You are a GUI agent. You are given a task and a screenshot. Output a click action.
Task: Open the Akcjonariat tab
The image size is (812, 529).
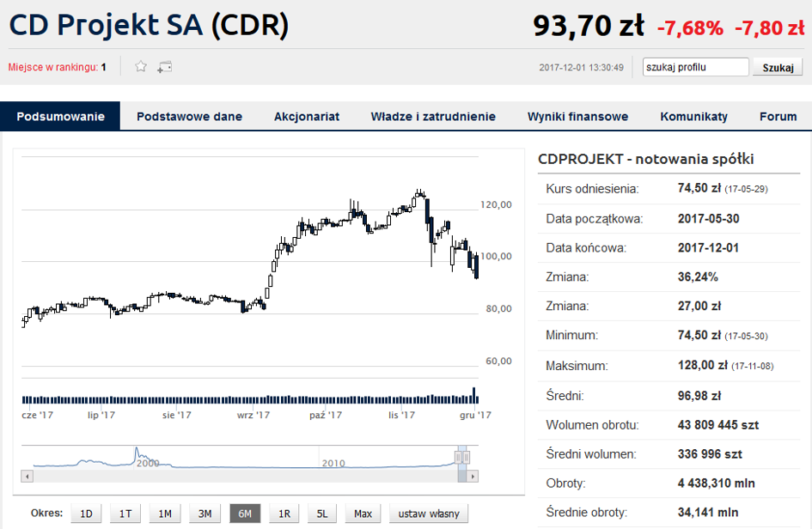click(307, 117)
